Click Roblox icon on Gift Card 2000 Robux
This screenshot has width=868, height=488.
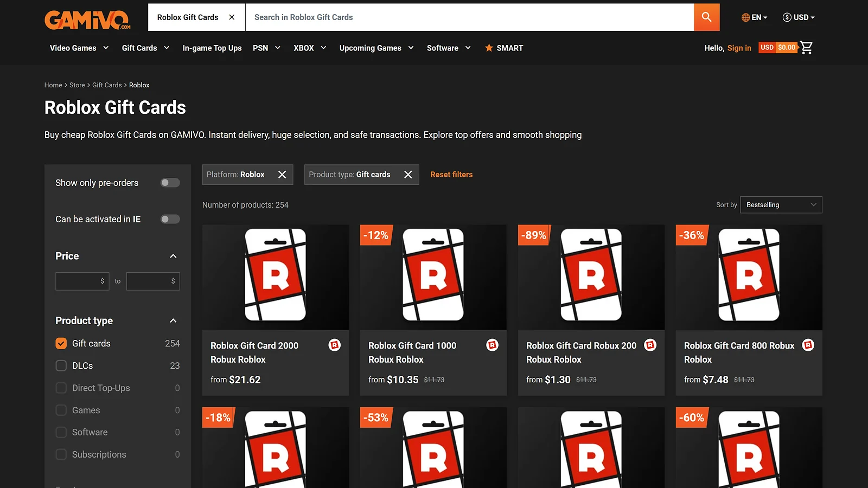[x=335, y=345]
